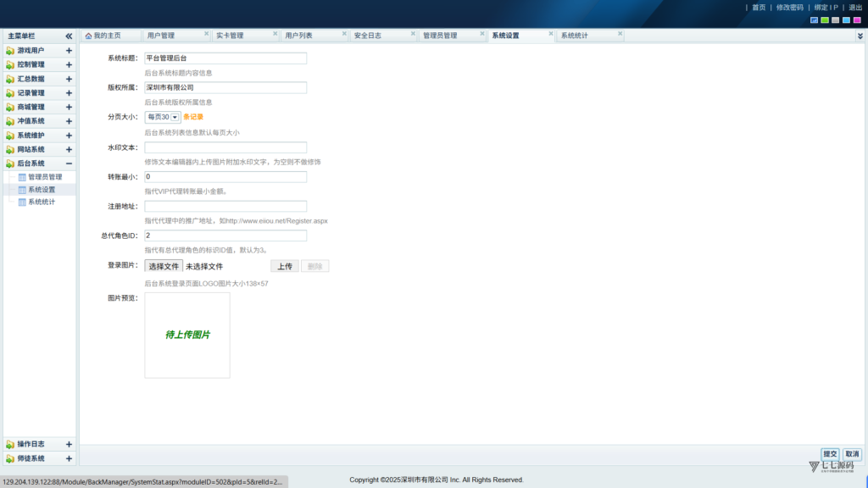The image size is (868, 488).
Task: Select the green theme swatch
Action: tap(825, 20)
